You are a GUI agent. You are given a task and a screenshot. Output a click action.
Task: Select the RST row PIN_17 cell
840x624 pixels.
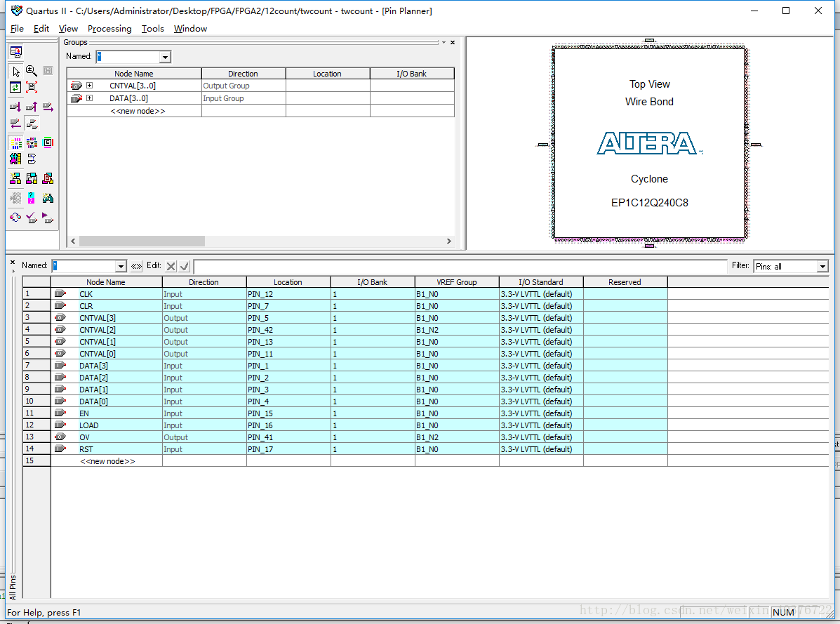coord(288,449)
